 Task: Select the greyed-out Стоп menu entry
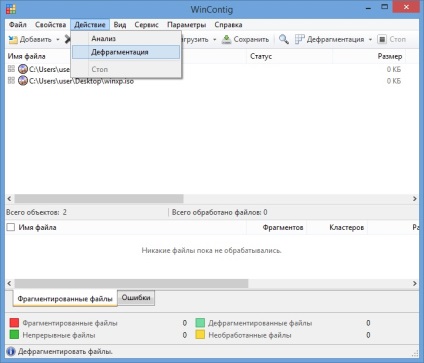click(126, 69)
